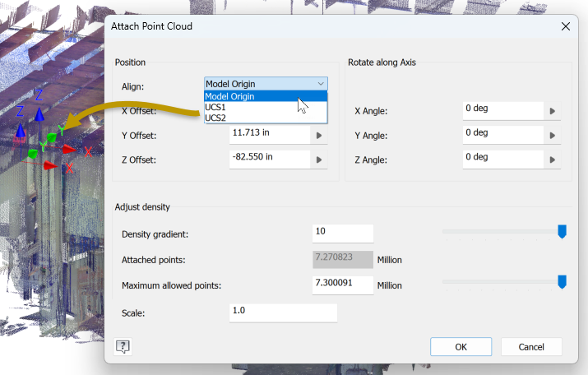Choose UCS1 from the Align list
This screenshot has height=375, width=588.
266,107
